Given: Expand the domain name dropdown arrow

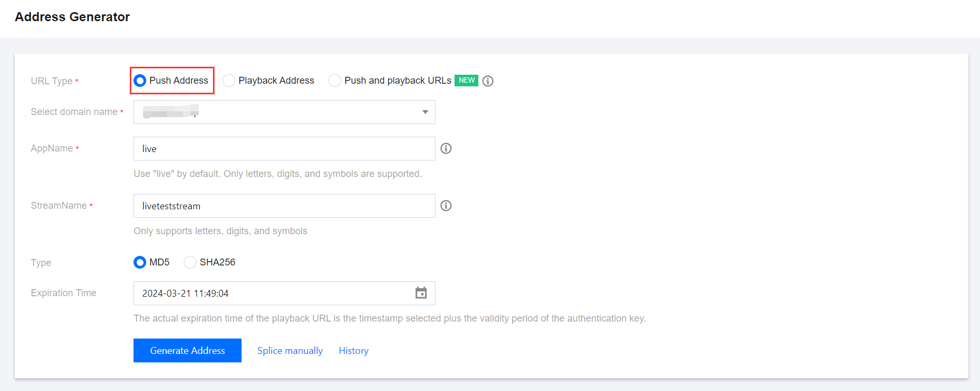Looking at the screenshot, I should [425, 112].
